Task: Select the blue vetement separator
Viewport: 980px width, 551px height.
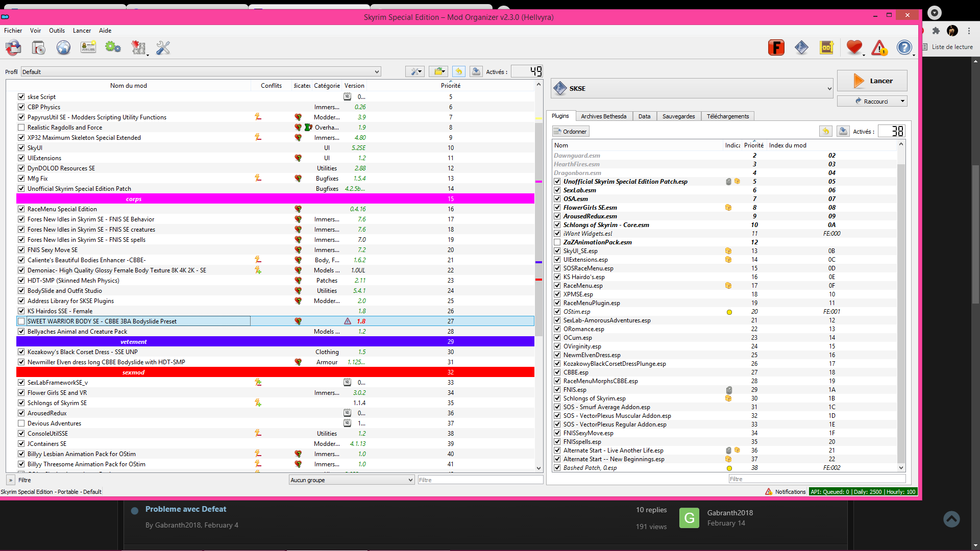Action: pos(276,342)
